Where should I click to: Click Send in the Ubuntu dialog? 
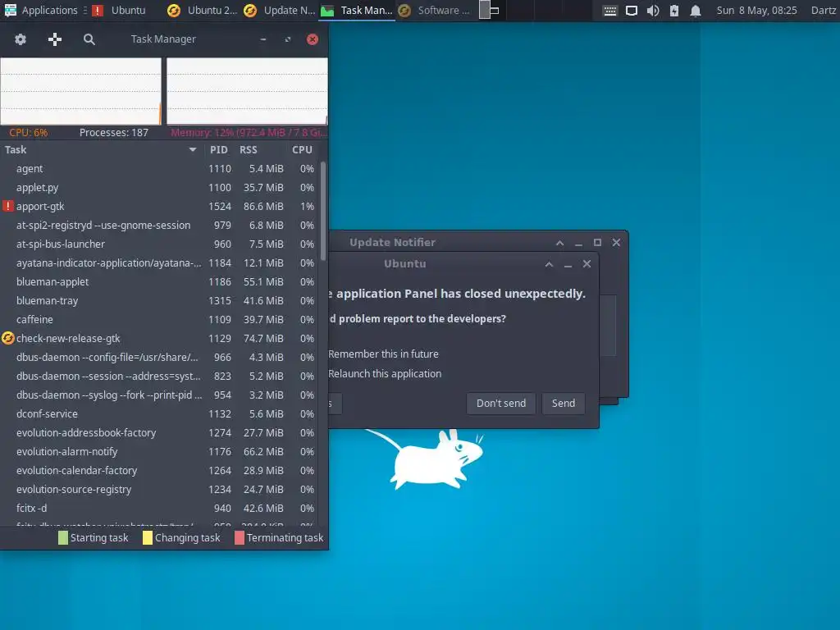[x=563, y=404]
